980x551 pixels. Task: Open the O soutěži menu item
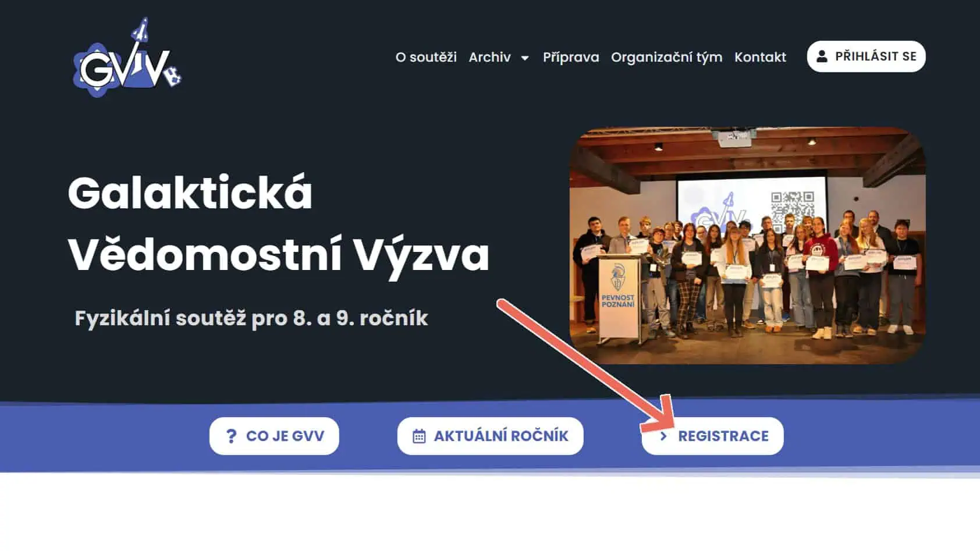pyautogui.click(x=426, y=57)
